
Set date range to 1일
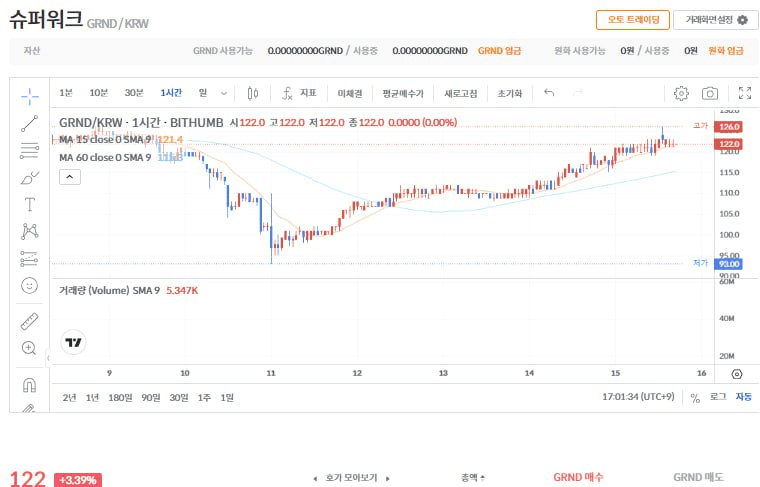227,397
